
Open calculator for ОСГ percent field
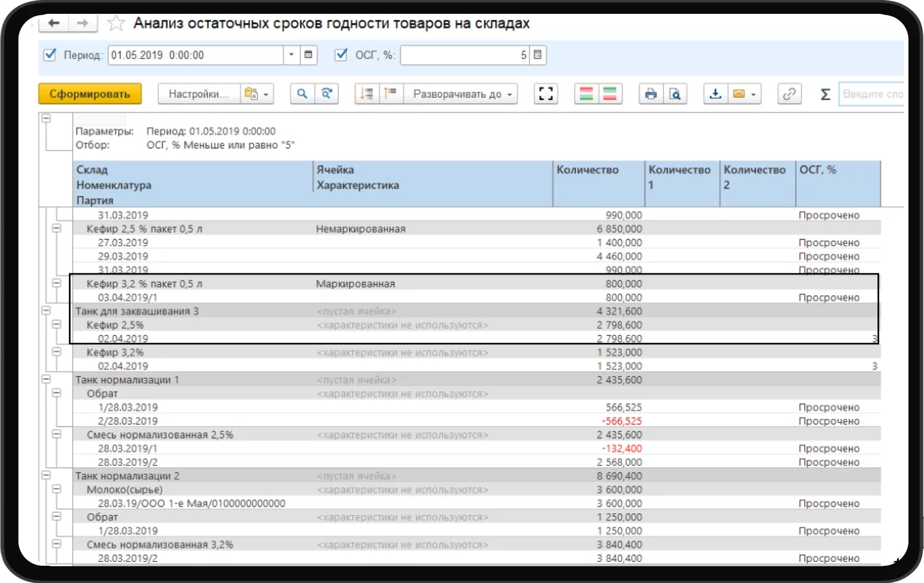click(537, 55)
